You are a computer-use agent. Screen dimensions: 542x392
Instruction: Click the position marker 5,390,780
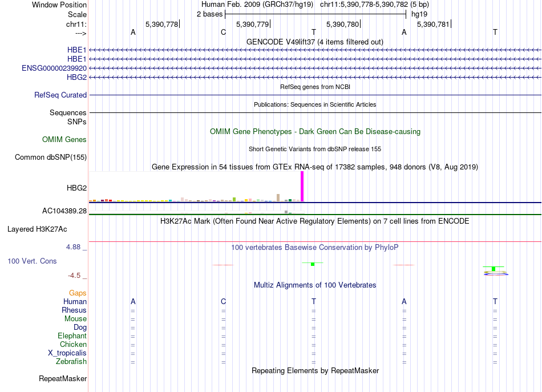(342, 24)
